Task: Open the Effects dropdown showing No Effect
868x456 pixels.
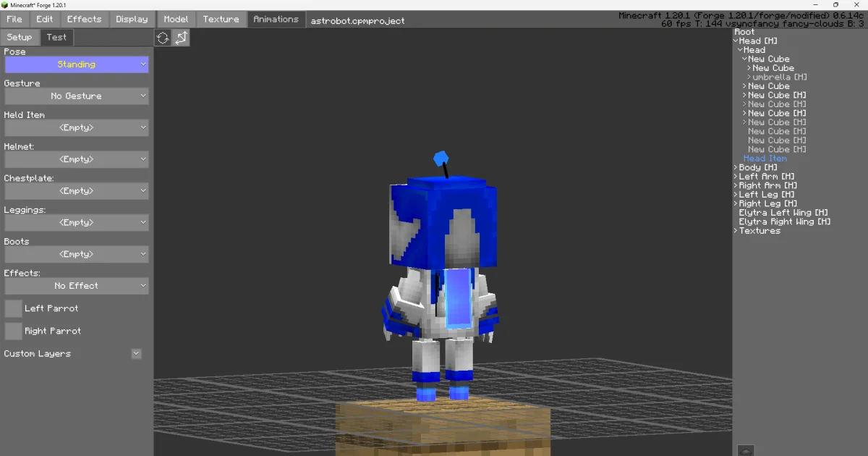Action: [x=76, y=286]
